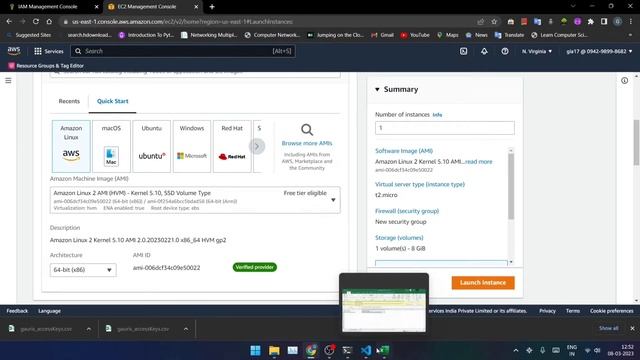Click the Launch instance button
Viewport: 640px width, 360px height.
pos(483,282)
